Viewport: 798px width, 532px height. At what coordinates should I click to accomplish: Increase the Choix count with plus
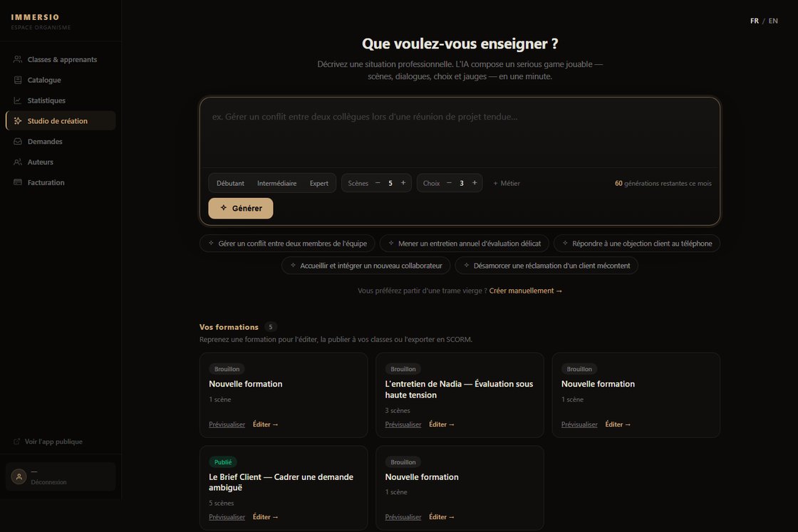click(x=475, y=183)
